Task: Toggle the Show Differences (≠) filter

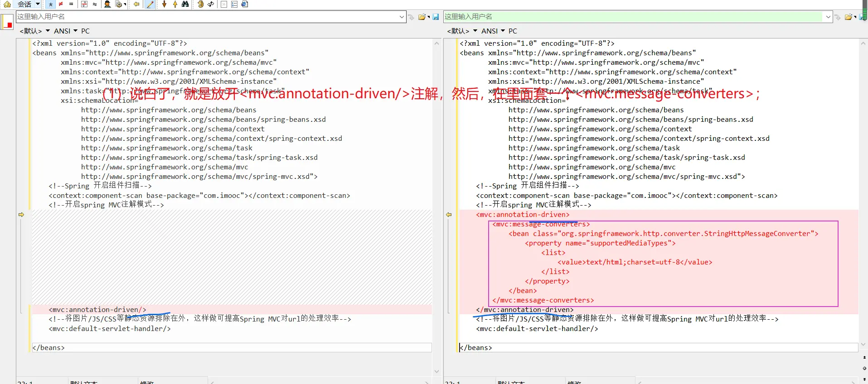Action: click(x=61, y=4)
